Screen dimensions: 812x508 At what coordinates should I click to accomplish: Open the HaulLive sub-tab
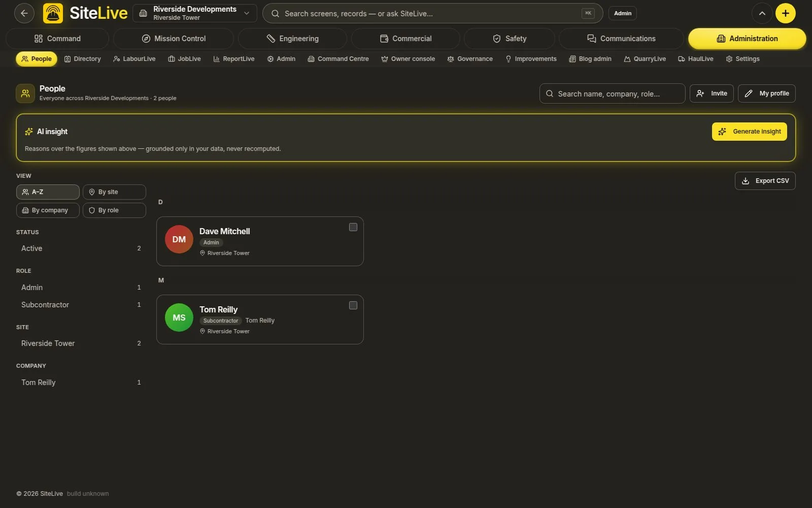click(x=696, y=59)
